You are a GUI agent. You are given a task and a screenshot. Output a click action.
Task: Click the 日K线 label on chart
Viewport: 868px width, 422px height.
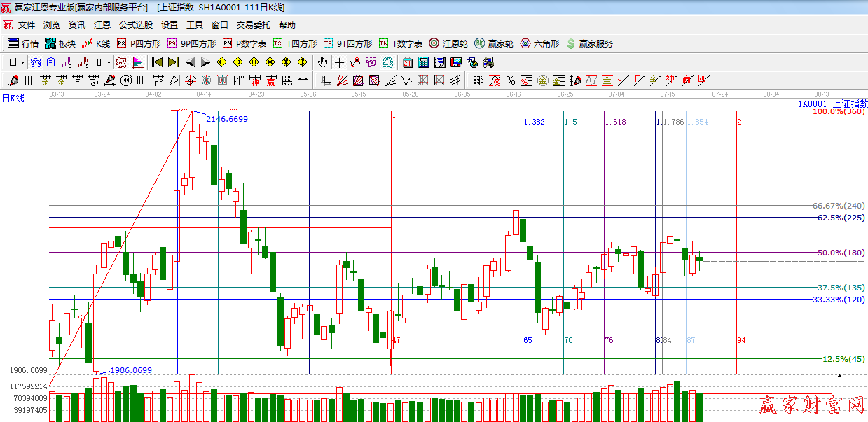coord(13,98)
